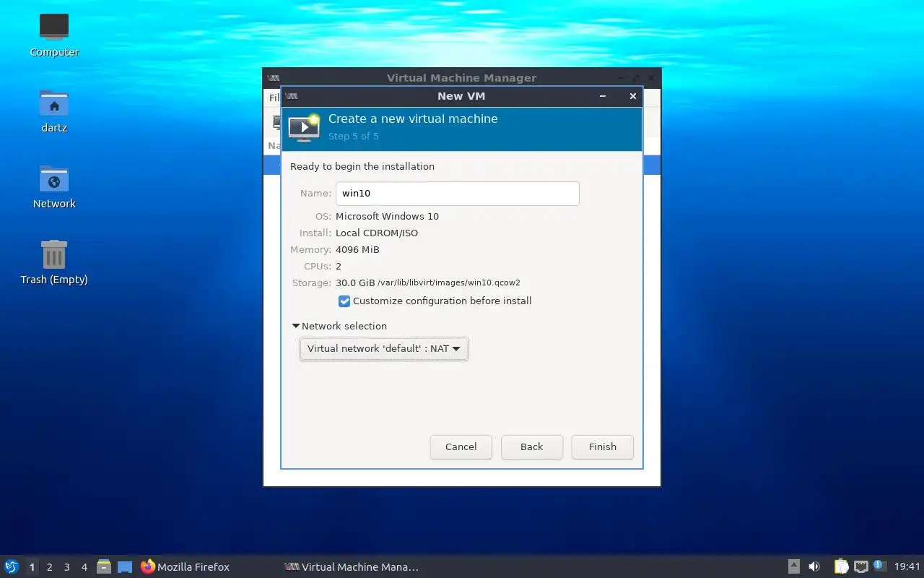Switch to workspace 4
The image size is (924, 578).
click(x=84, y=567)
